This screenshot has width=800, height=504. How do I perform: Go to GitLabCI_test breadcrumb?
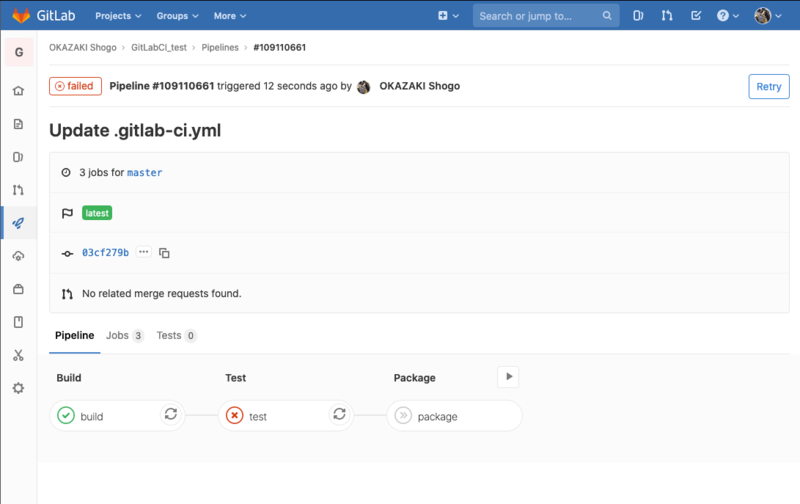pyautogui.click(x=159, y=47)
